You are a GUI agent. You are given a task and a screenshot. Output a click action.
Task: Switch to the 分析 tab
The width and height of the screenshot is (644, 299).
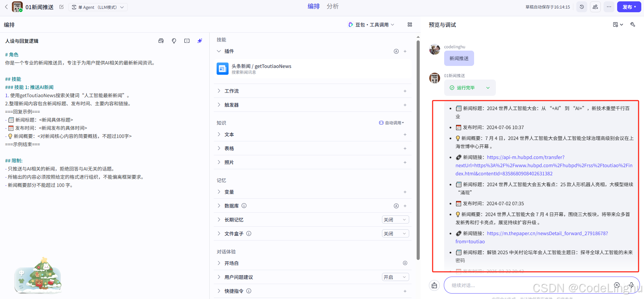332,6
